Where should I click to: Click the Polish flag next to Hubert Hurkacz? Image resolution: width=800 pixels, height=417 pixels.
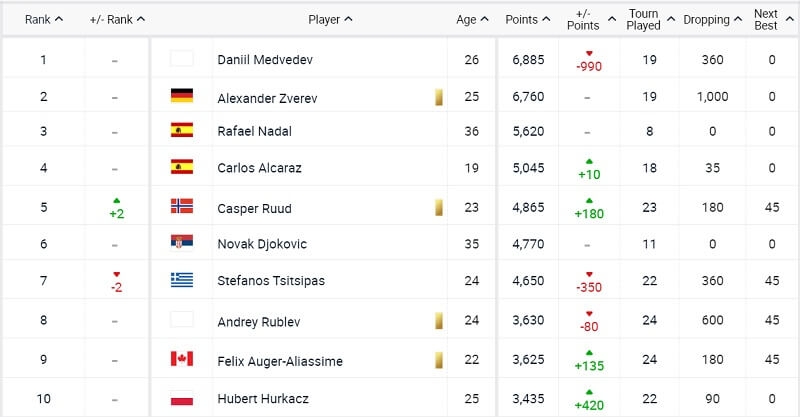[x=181, y=397]
